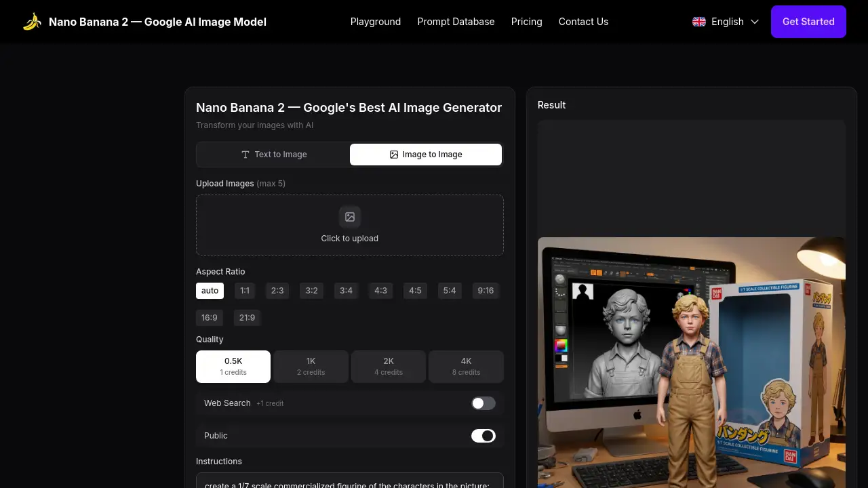
Task: Click the 'Upload Images' label text
Action: coord(225,184)
